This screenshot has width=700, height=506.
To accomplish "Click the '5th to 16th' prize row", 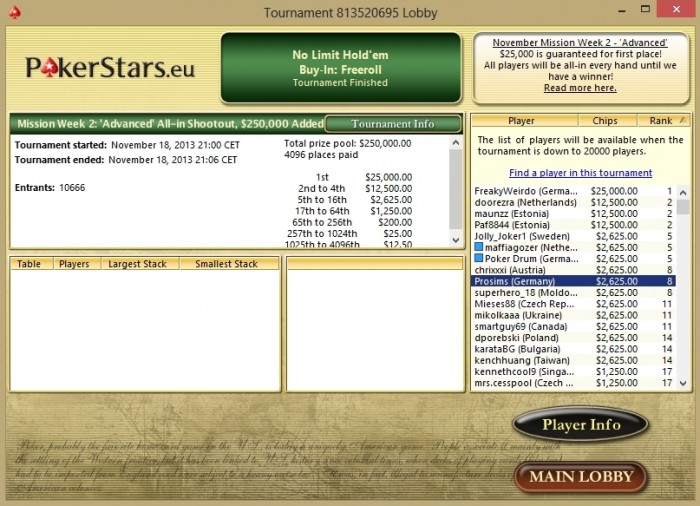I will 348,200.
